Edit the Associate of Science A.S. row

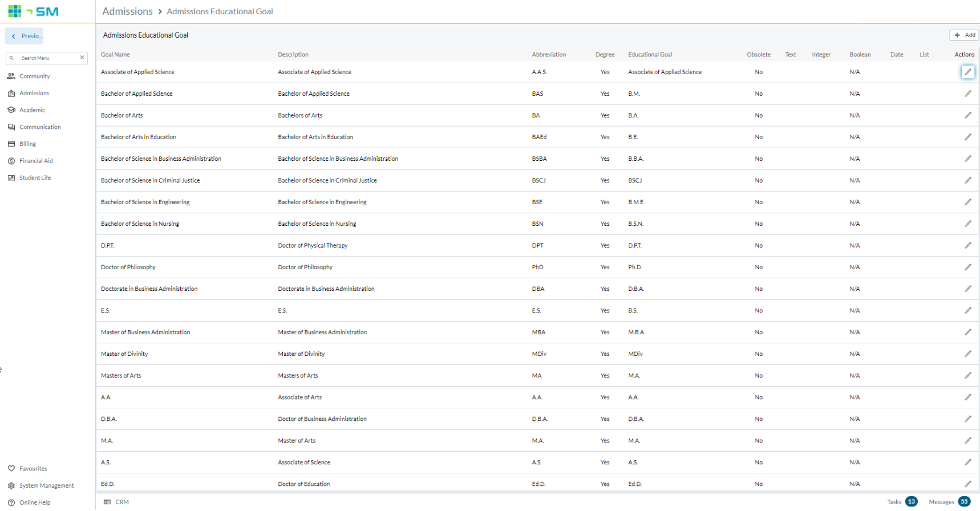click(967, 462)
